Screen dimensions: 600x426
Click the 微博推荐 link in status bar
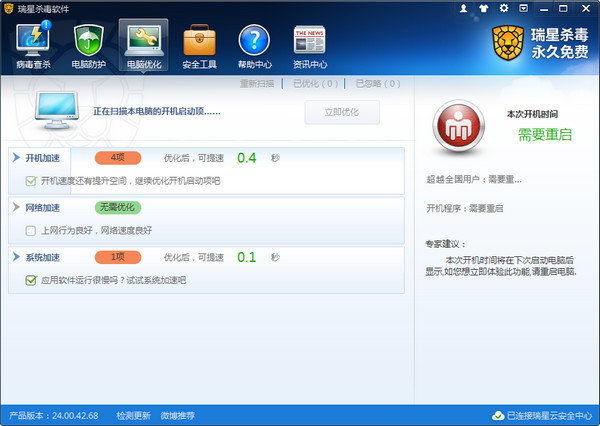click(x=177, y=415)
